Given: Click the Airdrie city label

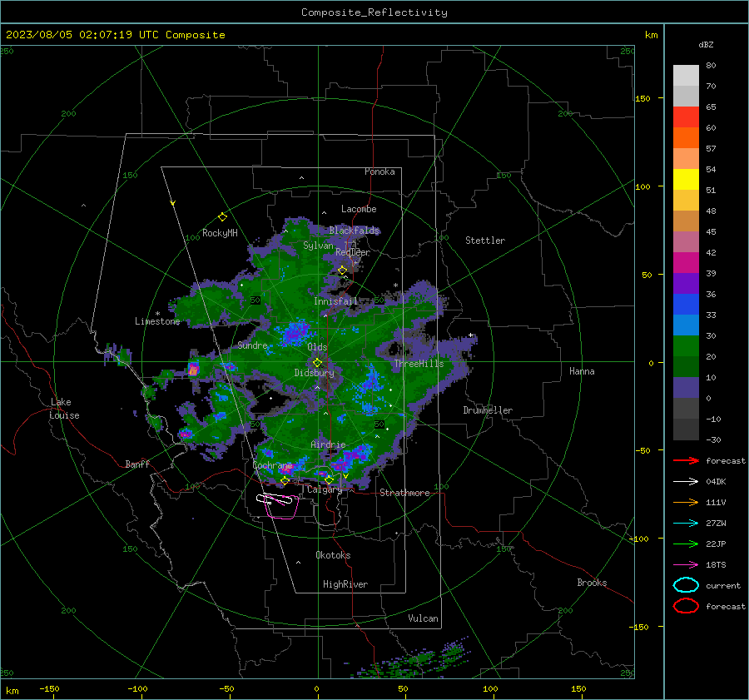Looking at the screenshot, I should pyautogui.click(x=328, y=444).
